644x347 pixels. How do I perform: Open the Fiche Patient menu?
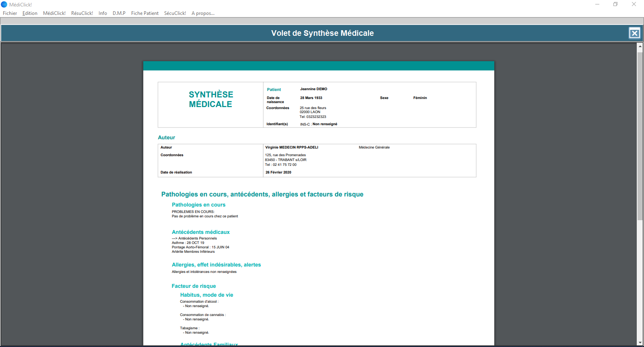click(x=145, y=13)
